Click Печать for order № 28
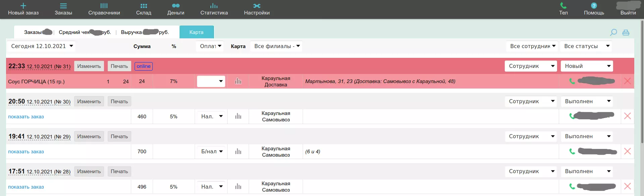The image size is (644, 196). [119, 171]
